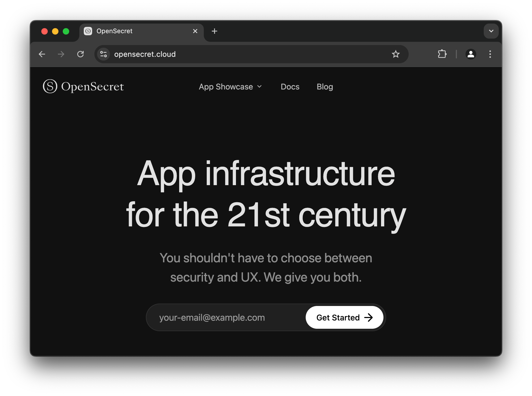Image resolution: width=532 pixels, height=396 pixels.
Task: Select the OpenSecret browser tab
Action: coord(134,31)
